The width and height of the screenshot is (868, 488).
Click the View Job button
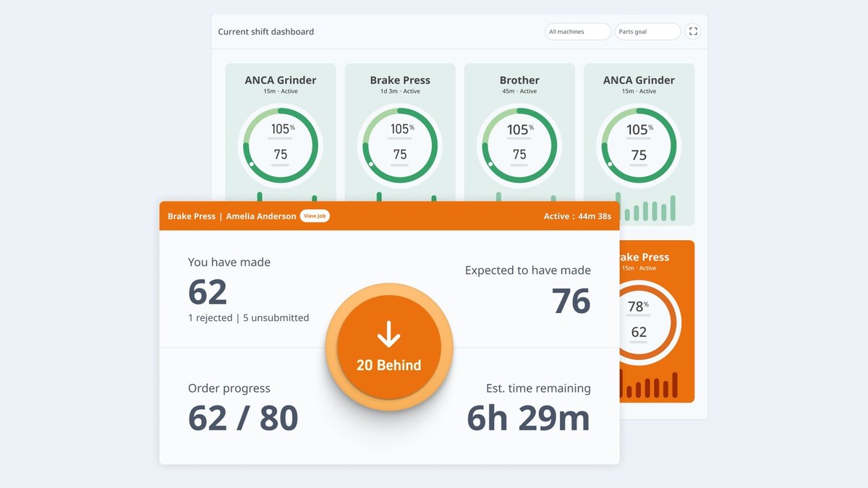coord(315,216)
